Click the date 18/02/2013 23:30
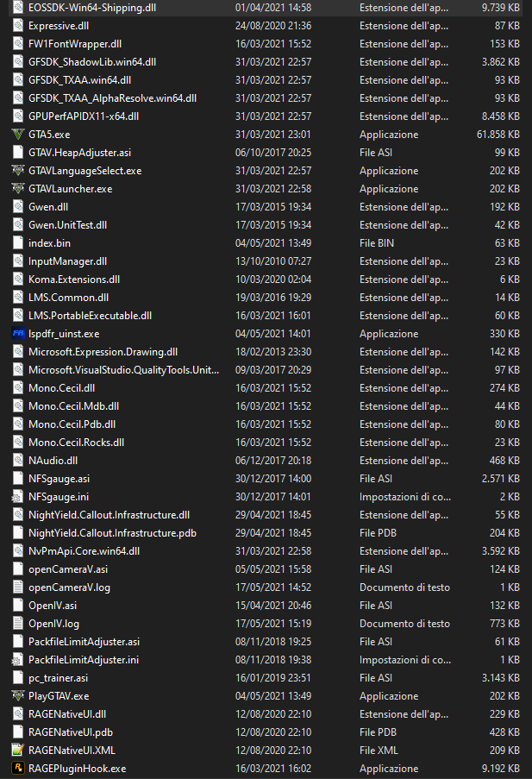 click(x=273, y=352)
